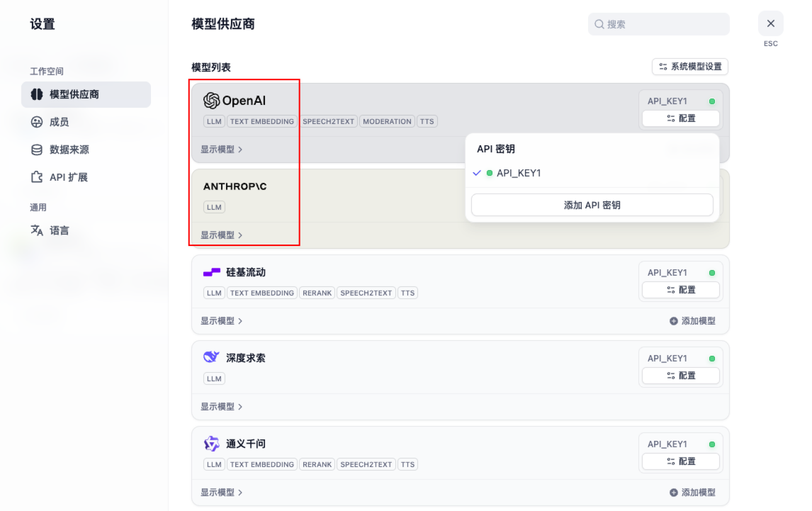This screenshot has height=511, width=812.
Task: Click the brain icon beside 模型供应商
Action: pyautogui.click(x=37, y=94)
